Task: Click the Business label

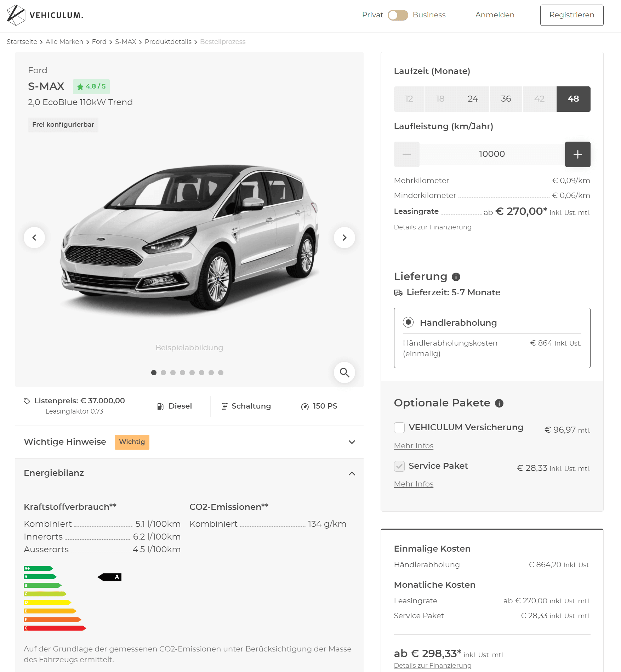Action: click(x=429, y=15)
